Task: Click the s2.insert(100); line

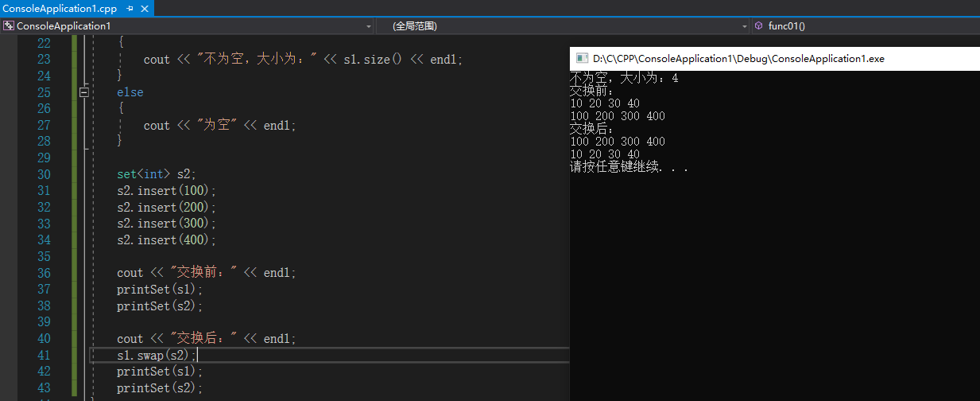Action: pyautogui.click(x=166, y=191)
